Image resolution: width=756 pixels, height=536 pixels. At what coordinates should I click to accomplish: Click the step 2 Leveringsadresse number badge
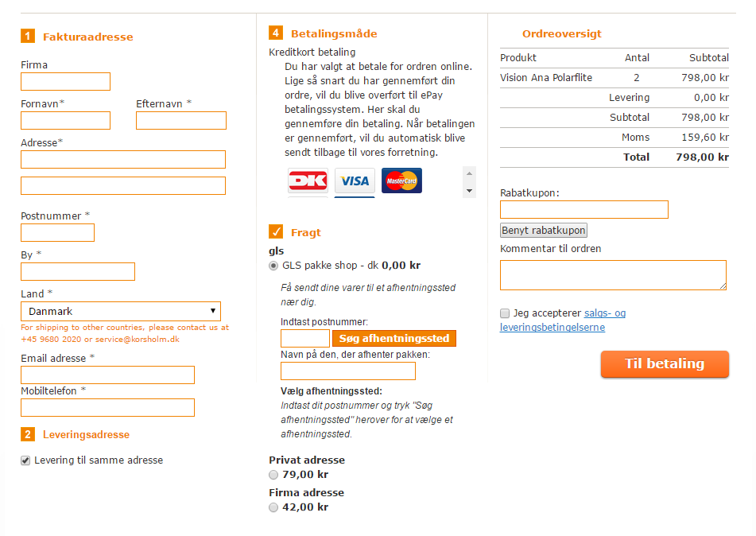[x=28, y=434]
